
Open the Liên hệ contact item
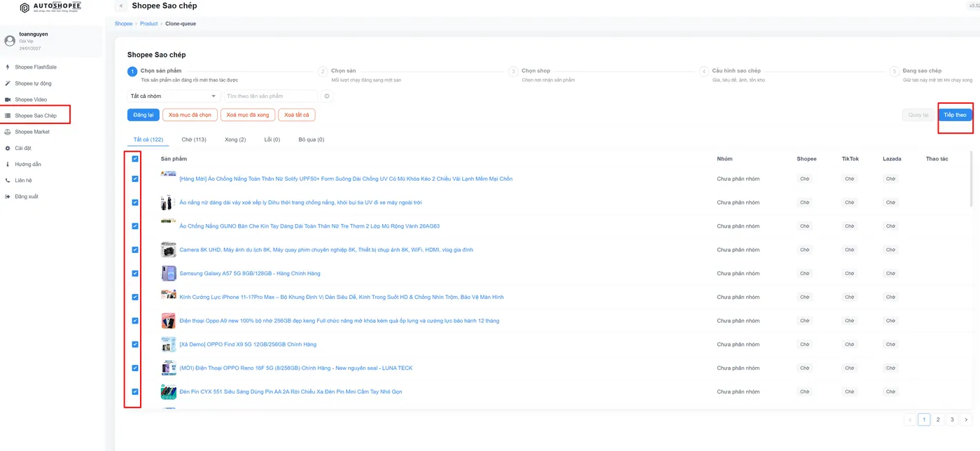point(23,180)
